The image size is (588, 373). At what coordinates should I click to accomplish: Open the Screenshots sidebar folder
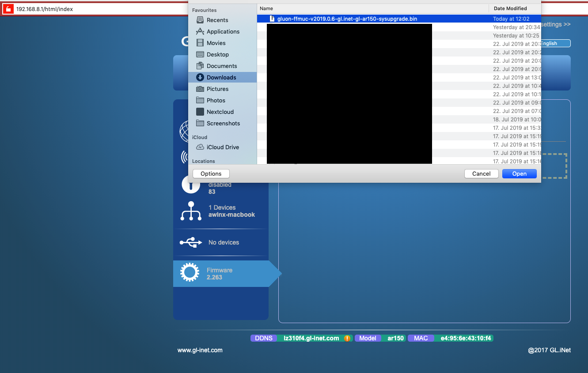[223, 123]
